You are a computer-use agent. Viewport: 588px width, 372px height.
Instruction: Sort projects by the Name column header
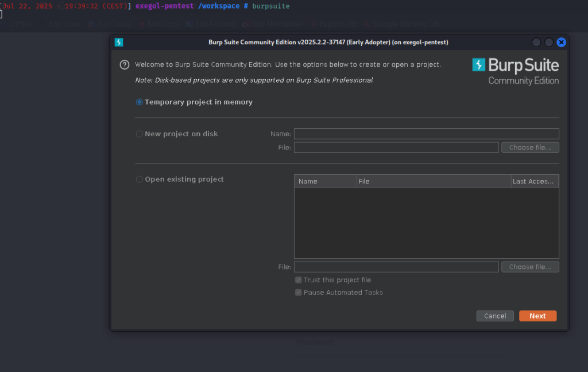tap(326, 181)
